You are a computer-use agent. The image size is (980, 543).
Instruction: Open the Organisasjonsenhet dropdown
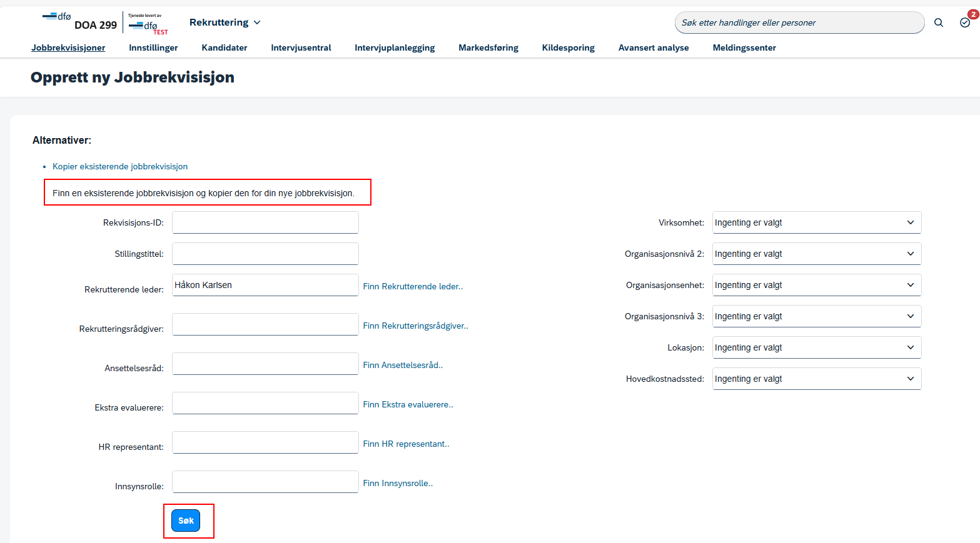tap(817, 285)
